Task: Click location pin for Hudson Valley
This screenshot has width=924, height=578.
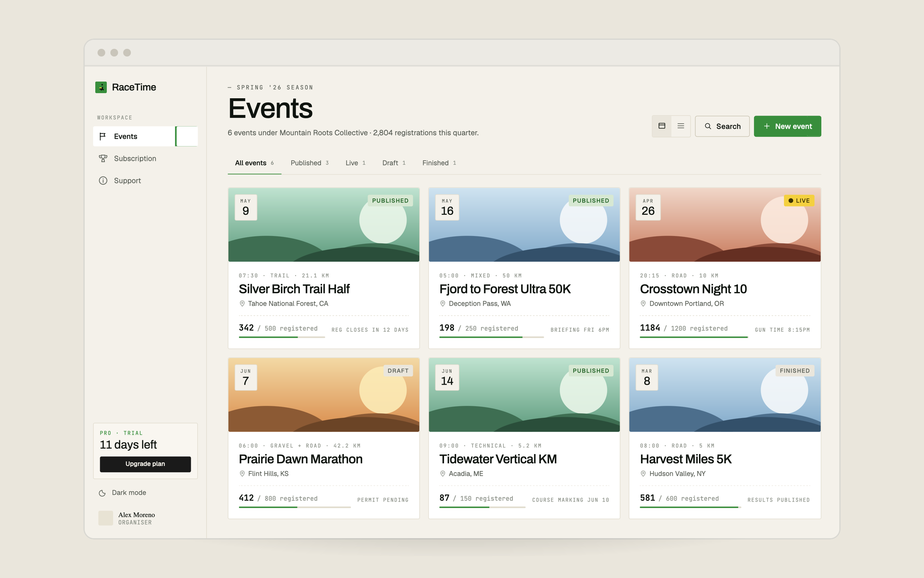Action: tap(643, 474)
